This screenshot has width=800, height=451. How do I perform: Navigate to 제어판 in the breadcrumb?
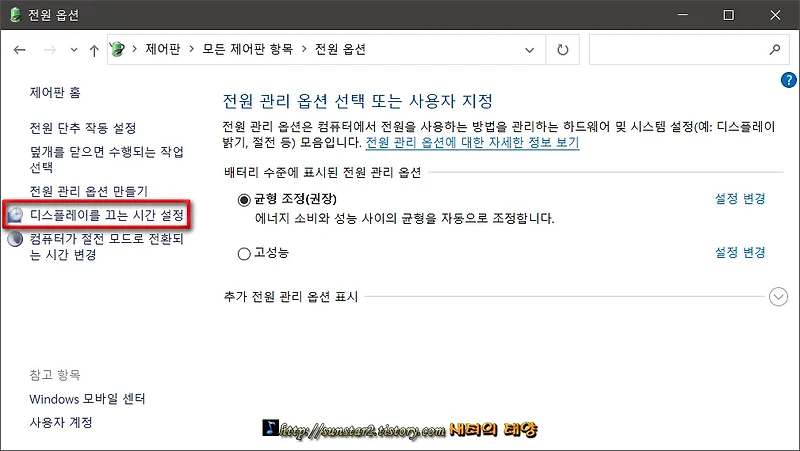coord(163,49)
